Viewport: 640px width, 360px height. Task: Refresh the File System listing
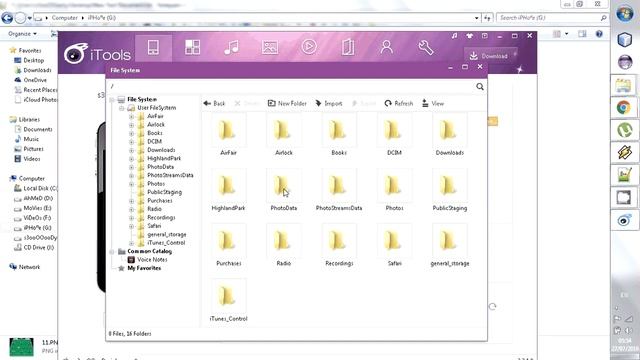click(x=399, y=104)
